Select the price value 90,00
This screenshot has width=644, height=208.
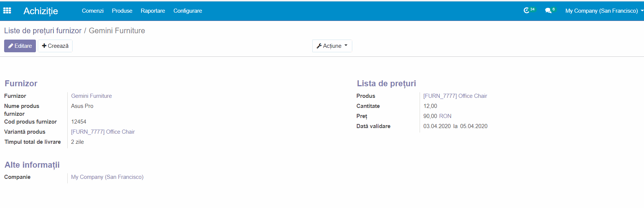(430, 116)
